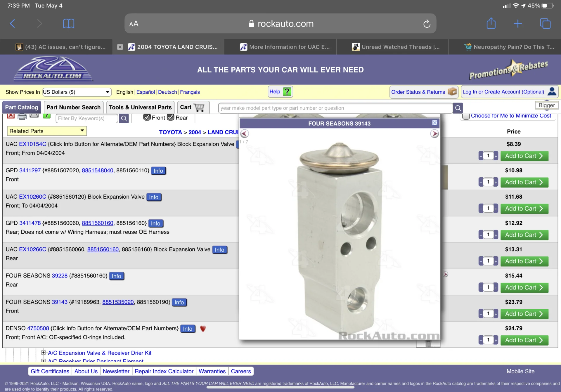
Task: Click the Bigger text size button
Action: [546, 105]
